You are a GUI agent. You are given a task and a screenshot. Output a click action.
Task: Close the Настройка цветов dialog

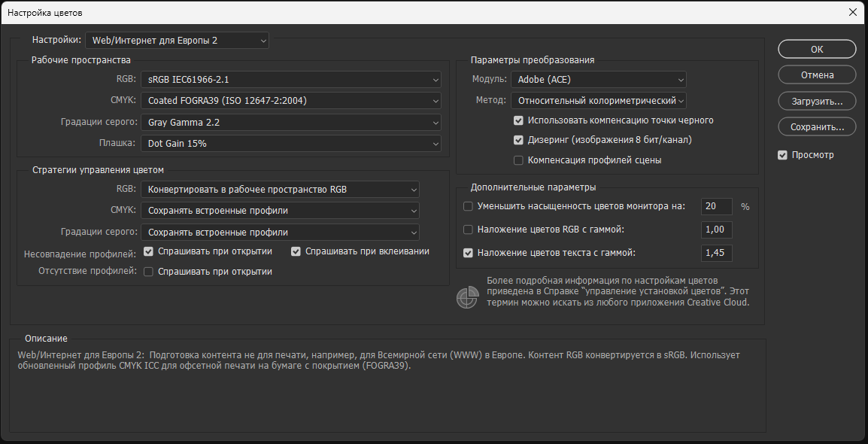point(852,12)
